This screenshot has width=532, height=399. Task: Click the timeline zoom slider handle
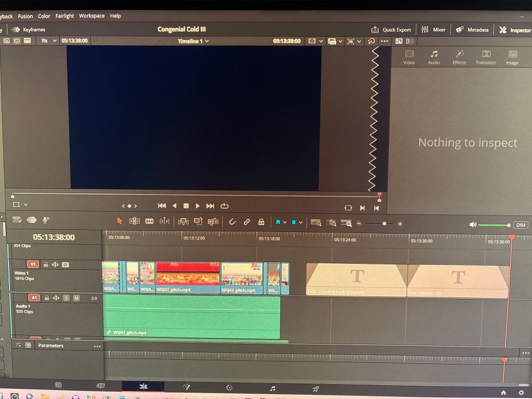pos(384,224)
